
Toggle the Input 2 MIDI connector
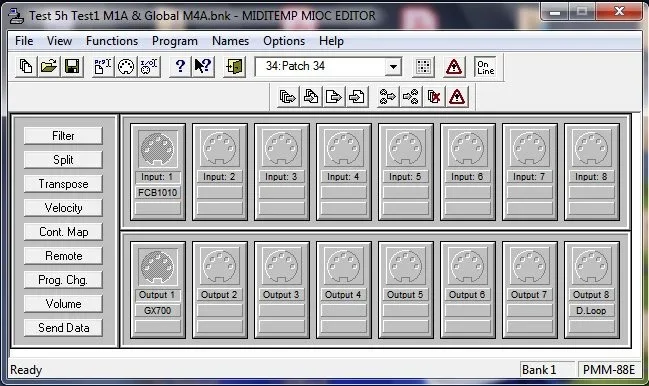point(220,149)
